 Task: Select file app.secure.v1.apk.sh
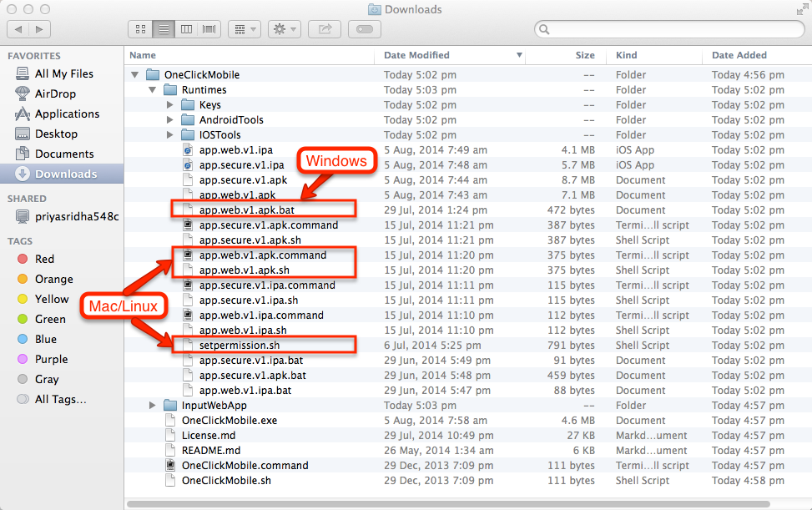coord(250,240)
